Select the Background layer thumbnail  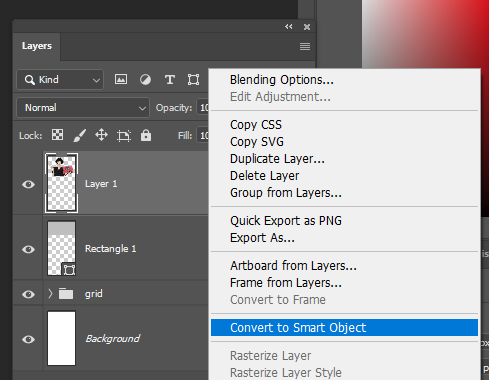click(x=61, y=338)
